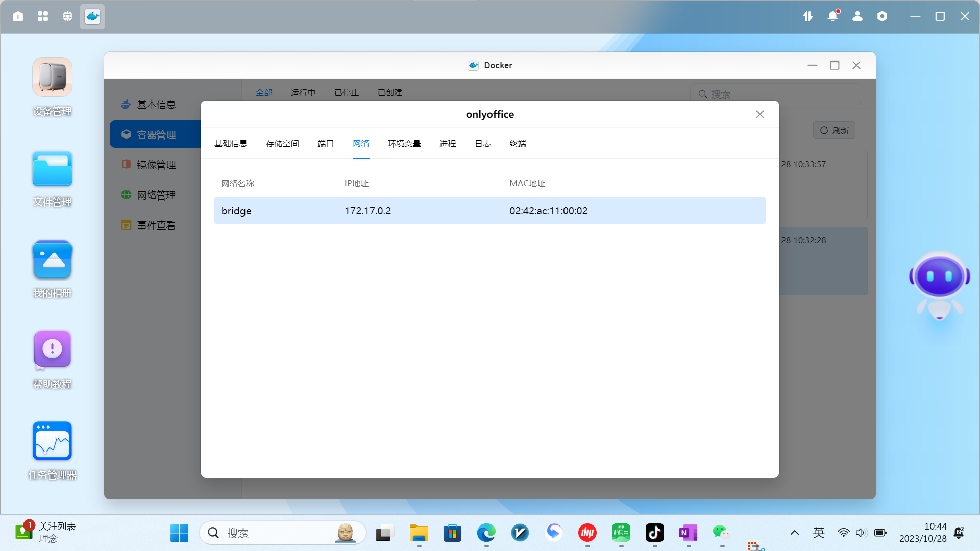
Task: Open the apps grid icon
Action: pos(43,16)
